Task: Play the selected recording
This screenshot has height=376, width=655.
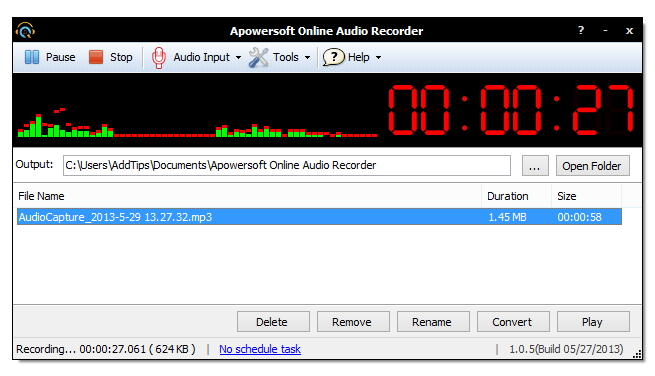Action: (x=593, y=322)
